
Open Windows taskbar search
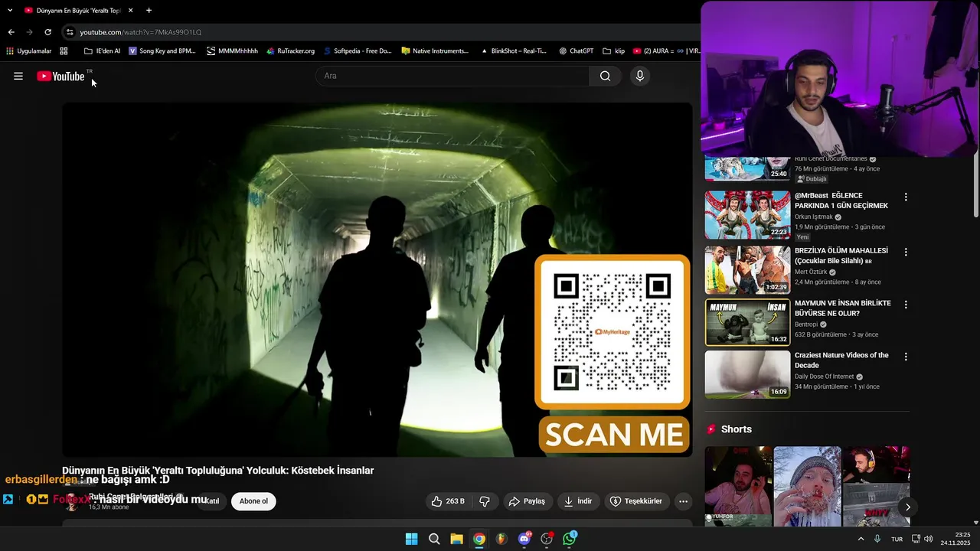434,539
